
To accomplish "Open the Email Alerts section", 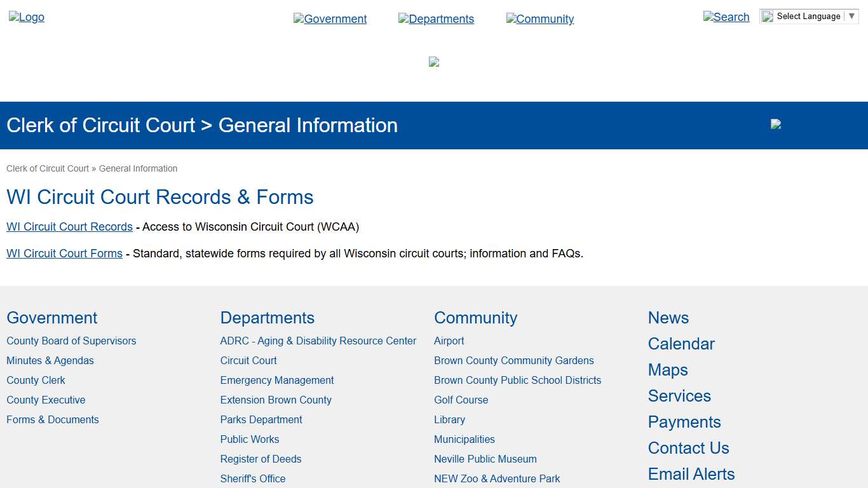I will pos(691,474).
